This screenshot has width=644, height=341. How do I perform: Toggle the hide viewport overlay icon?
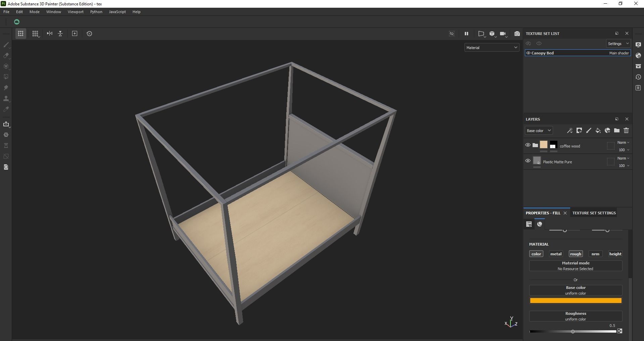[x=452, y=34]
